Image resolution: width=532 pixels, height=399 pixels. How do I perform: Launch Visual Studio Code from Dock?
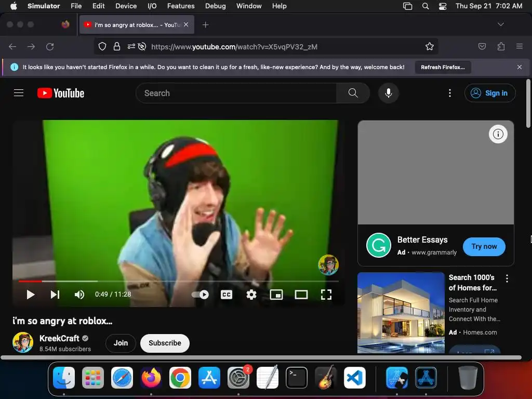pos(354,378)
